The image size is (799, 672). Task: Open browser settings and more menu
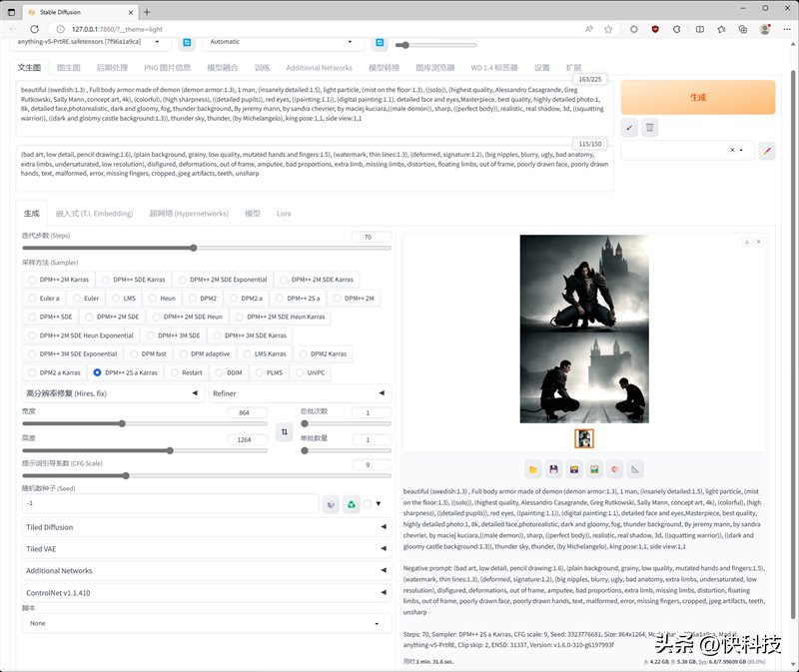click(787, 29)
